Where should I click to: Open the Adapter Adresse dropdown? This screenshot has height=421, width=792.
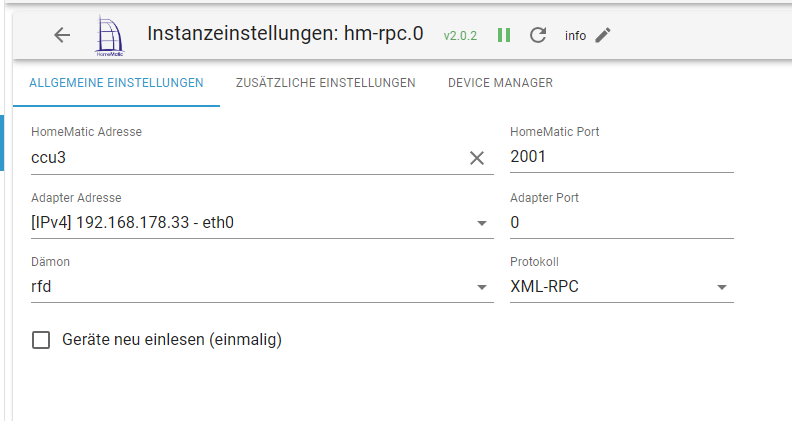(x=262, y=222)
